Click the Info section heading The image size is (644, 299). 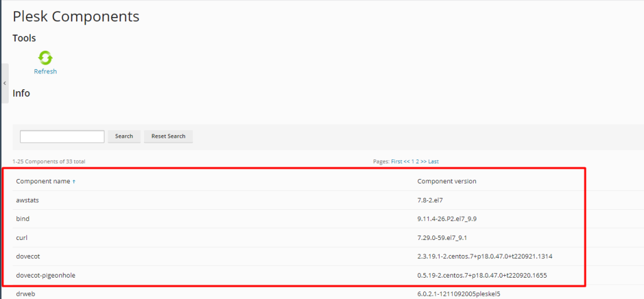pos(21,93)
